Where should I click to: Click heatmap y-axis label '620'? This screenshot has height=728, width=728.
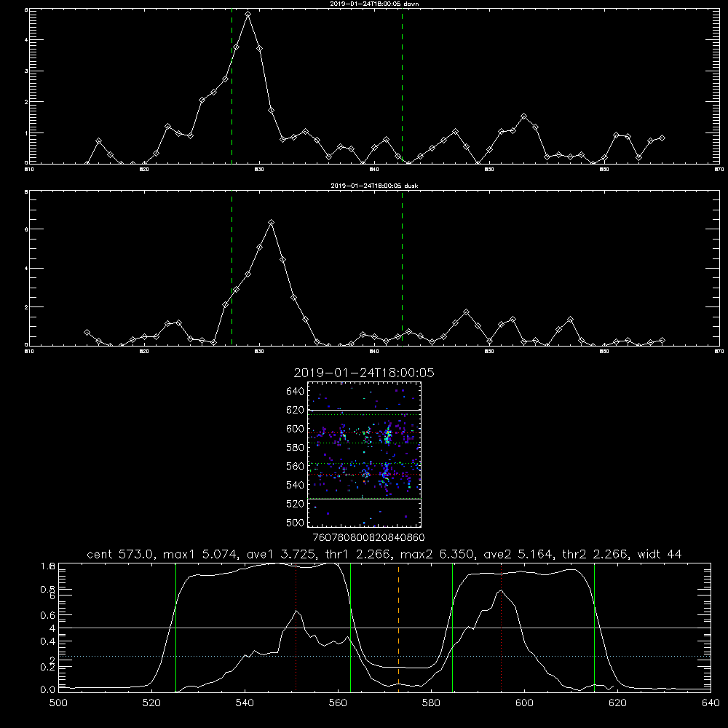pos(296,410)
